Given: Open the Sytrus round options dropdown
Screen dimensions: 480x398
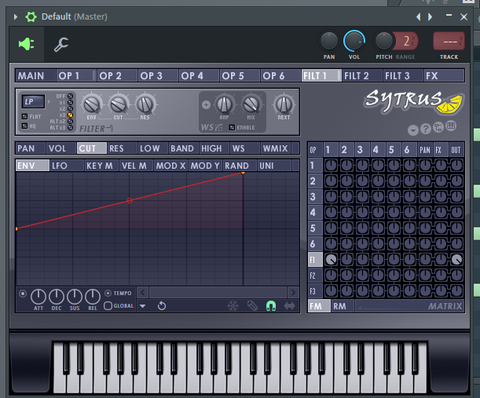Looking at the screenshot, I should pyautogui.click(x=413, y=130).
